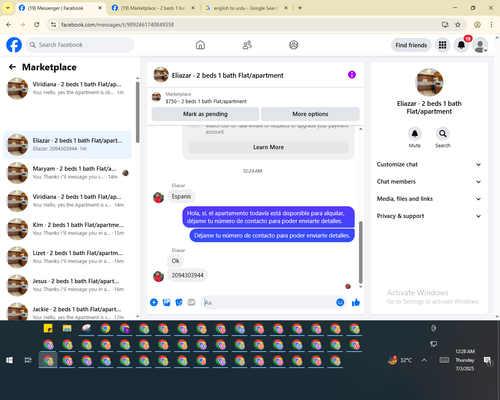Open Chrome profile icon
500x400 pixels.
pos(477,24)
